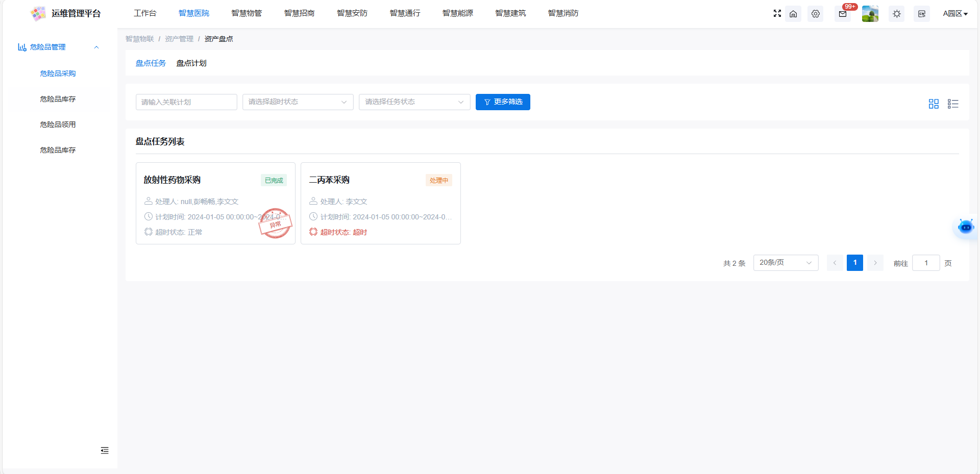Select the 智慧消防 menu item

click(x=563, y=13)
